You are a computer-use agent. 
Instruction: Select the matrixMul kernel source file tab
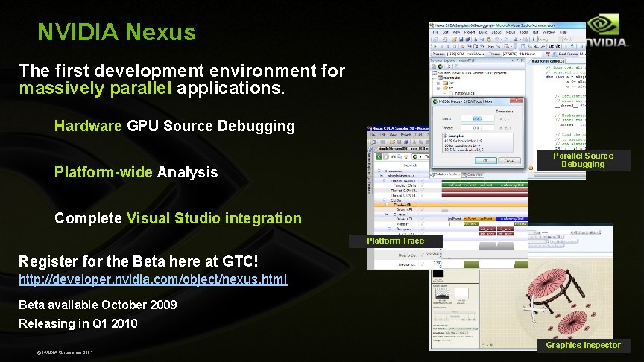click(548, 61)
